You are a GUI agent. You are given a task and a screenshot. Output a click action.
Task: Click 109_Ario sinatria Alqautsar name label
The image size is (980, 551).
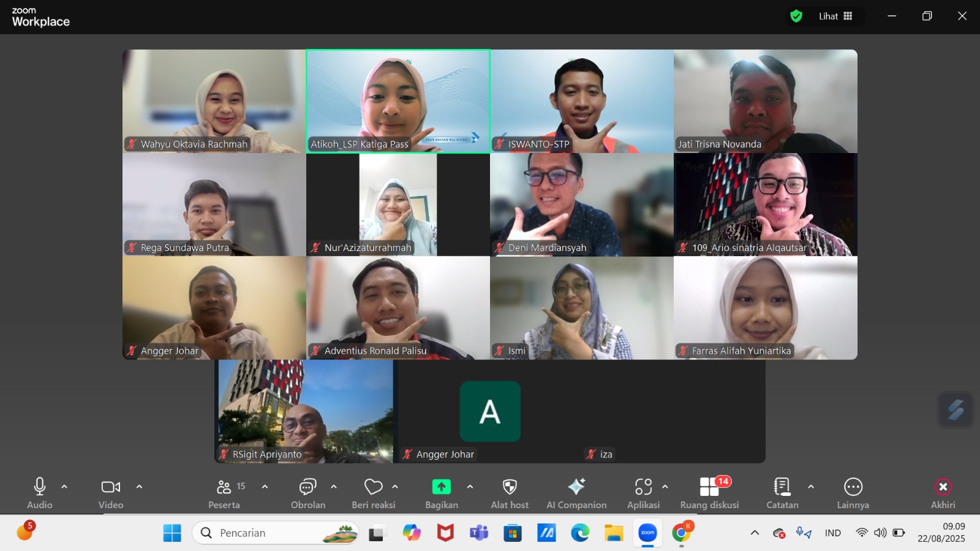point(750,248)
